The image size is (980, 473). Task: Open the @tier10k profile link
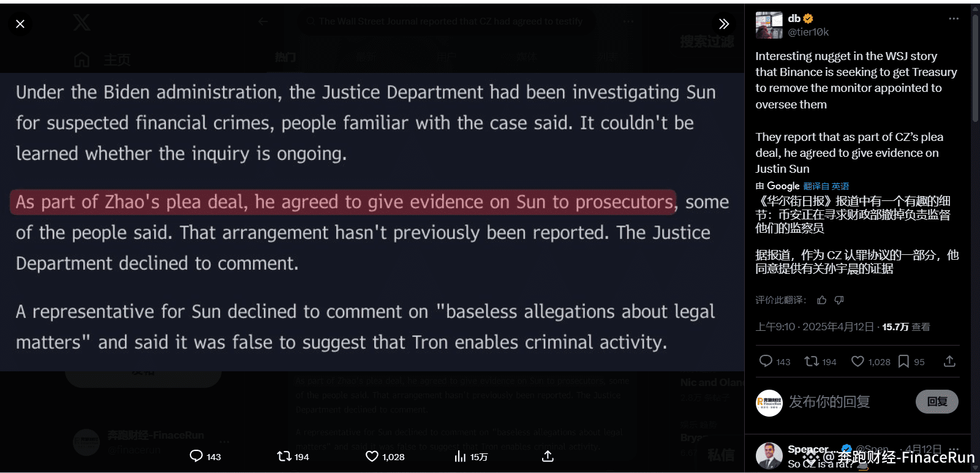click(808, 32)
